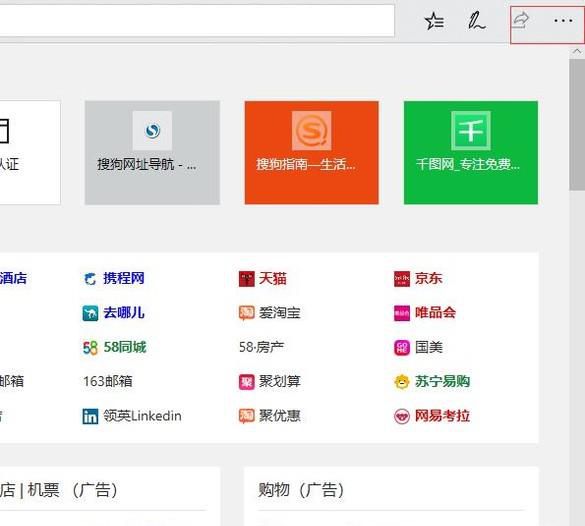Click the 网易考拉 koala icon
The width and height of the screenshot is (585, 526).
point(402,416)
